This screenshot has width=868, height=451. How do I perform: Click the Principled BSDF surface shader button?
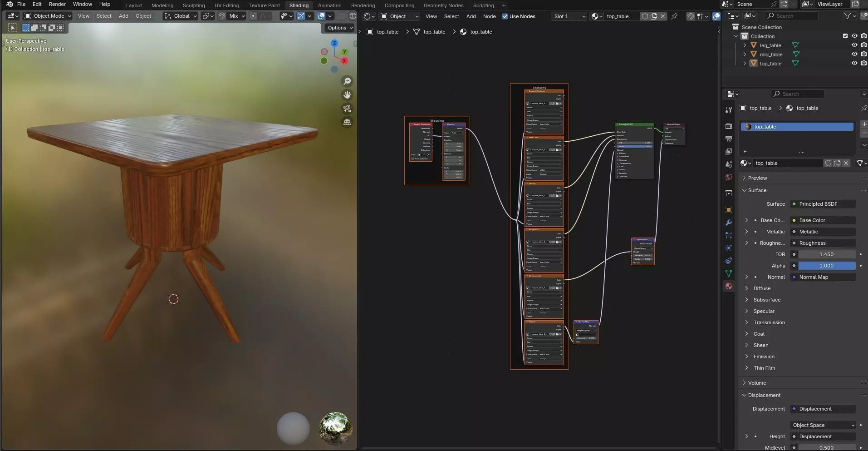823,204
